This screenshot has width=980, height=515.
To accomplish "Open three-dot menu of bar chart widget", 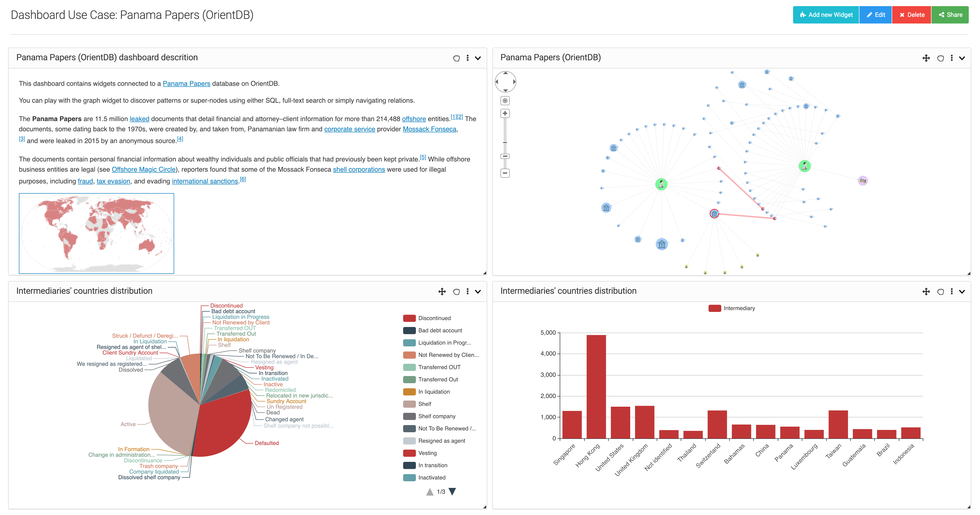I will click(x=951, y=291).
